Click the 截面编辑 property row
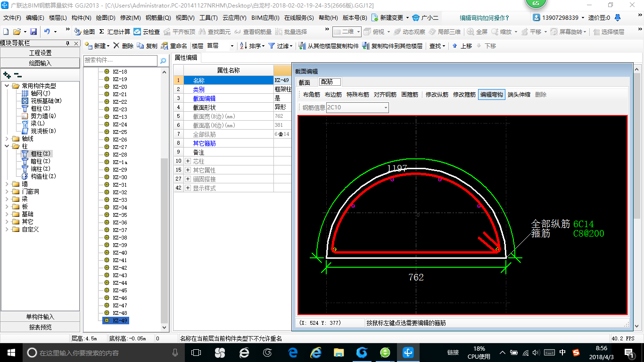Screen dimensions: 644x362 click(233, 99)
